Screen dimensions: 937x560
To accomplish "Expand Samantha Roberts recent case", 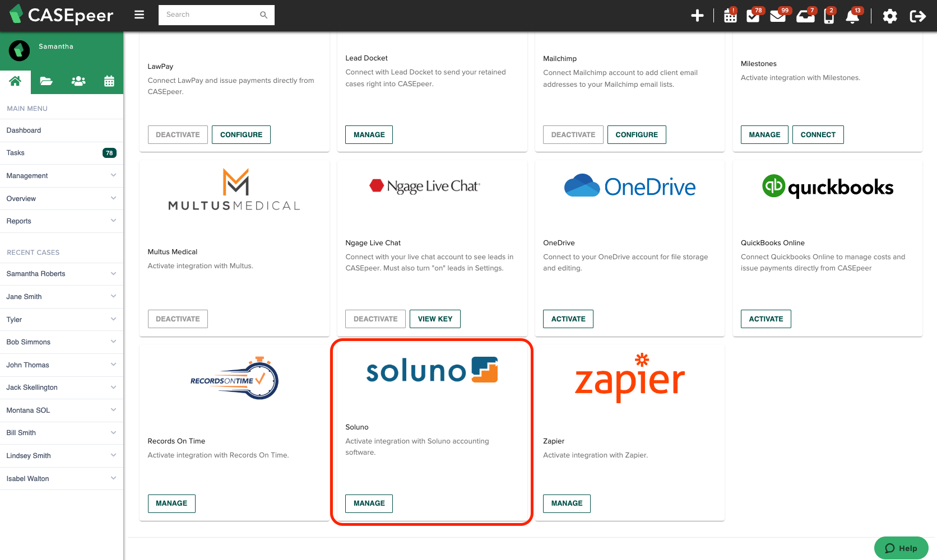I will point(62,274).
